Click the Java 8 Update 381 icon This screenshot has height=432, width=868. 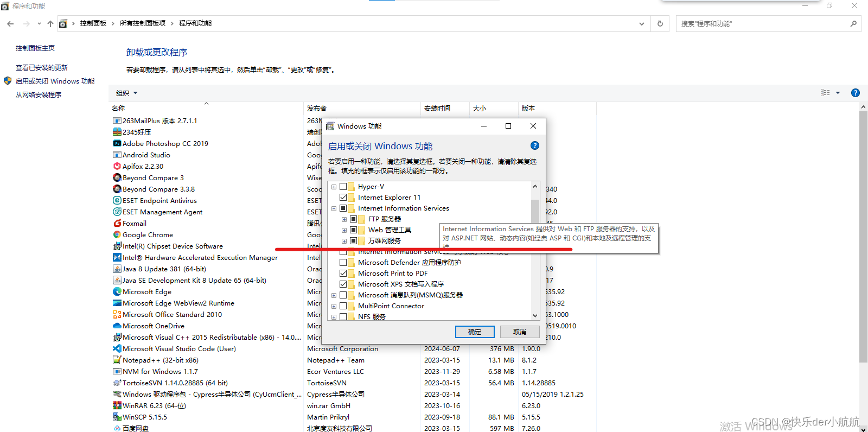(117, 269)
